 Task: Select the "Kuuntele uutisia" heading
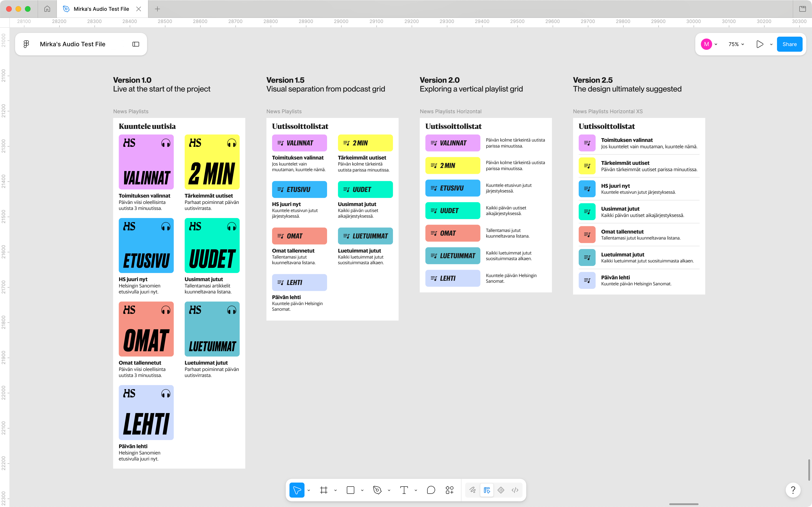pos(147,126)
